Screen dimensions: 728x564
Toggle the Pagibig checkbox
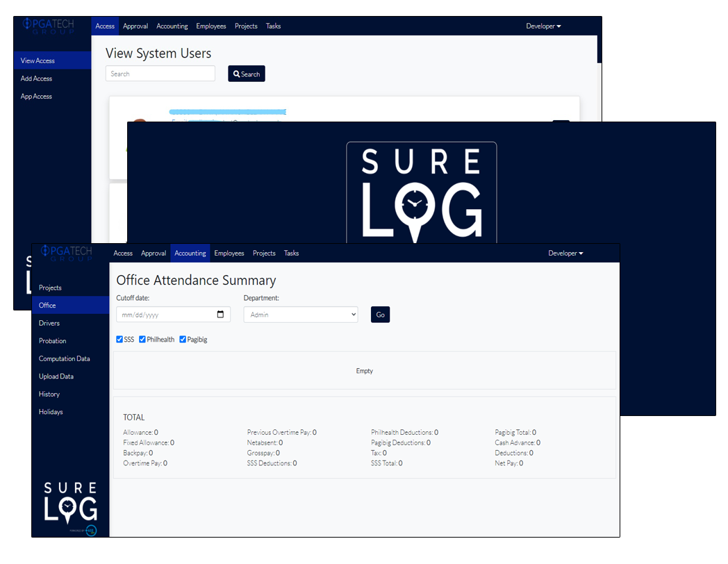coord(183,340)
